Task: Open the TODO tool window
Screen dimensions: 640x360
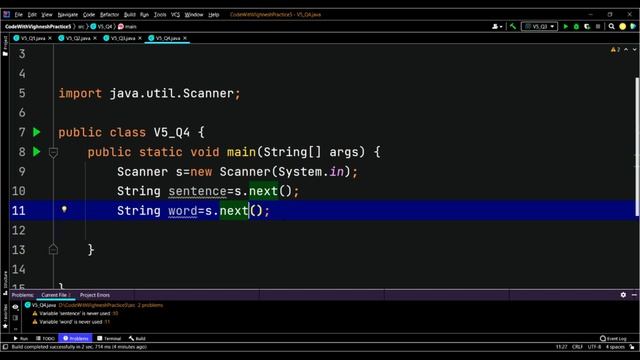Action: (x=45, y=338)
